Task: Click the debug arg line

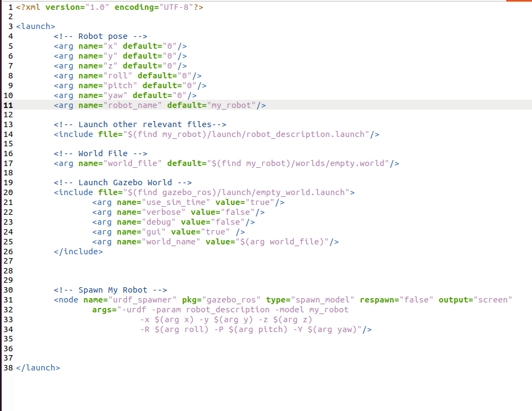Action: 174,222
